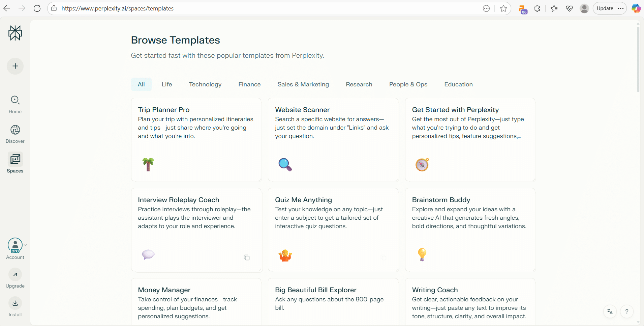Start a new thread with plus button
The width and height of the screenshot is (644, 326).
point(15,66)
